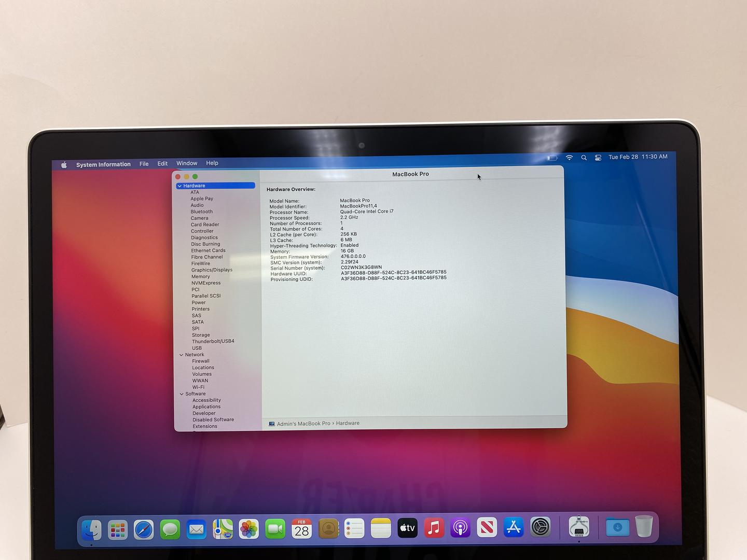The height and width of the screenshot is (560, 747).
Task: Open the Music app icon
Action: 434,528
